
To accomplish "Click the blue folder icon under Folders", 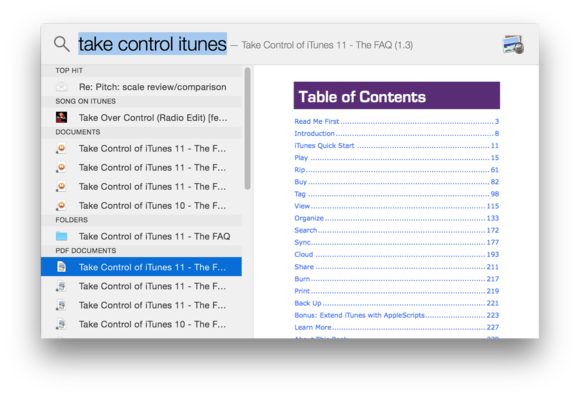I will coord(61,236).
